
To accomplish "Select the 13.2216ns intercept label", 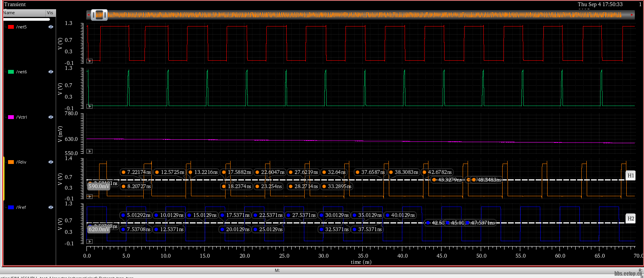I will (x=203, y=172).
